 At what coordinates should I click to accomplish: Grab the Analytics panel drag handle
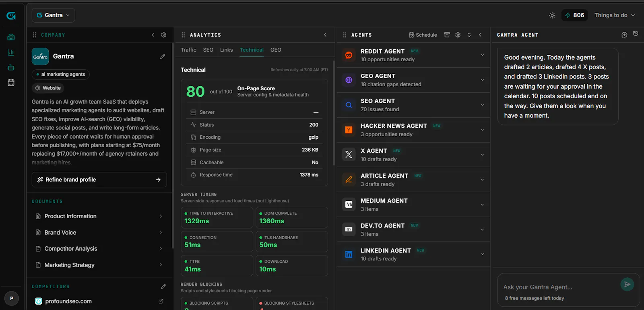[183, 35]
